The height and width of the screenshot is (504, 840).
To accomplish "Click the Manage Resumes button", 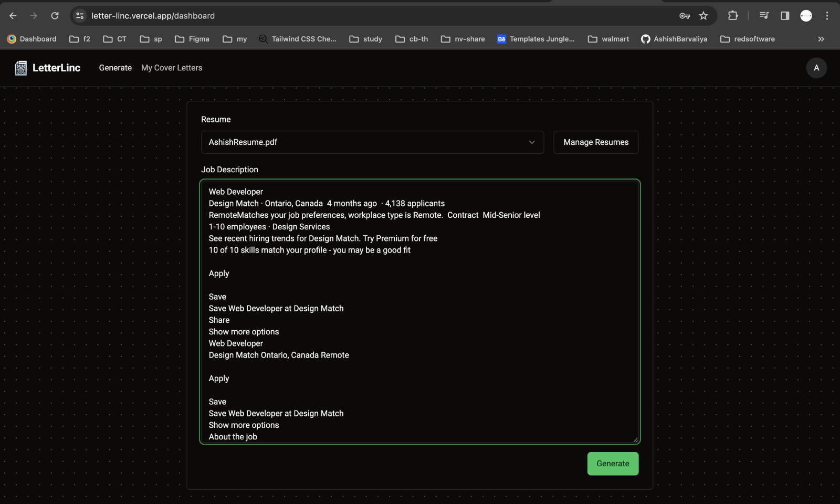I will pos(596,142).
